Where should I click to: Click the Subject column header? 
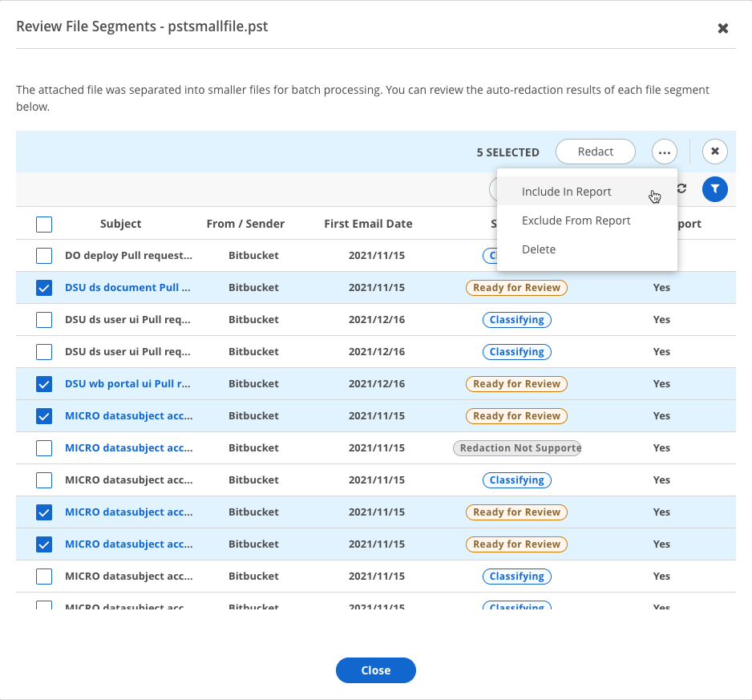pos(120,224)
